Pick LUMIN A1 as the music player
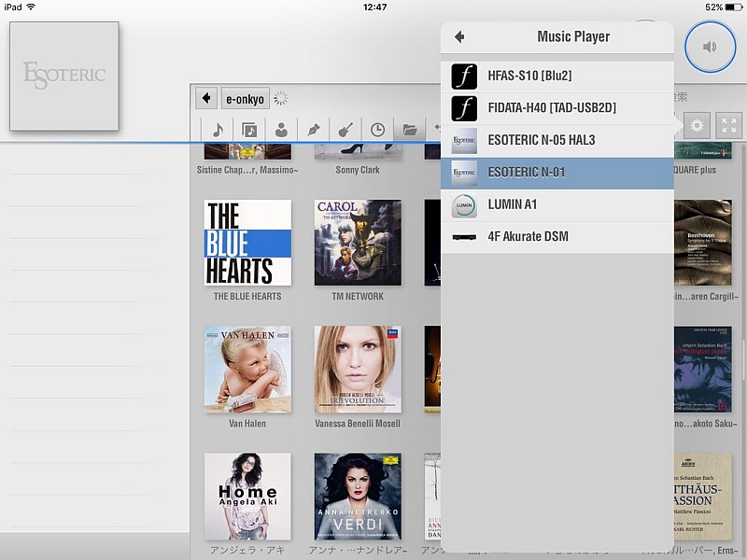Viewport: 747px width, 560px height. (x=557, y=204)
